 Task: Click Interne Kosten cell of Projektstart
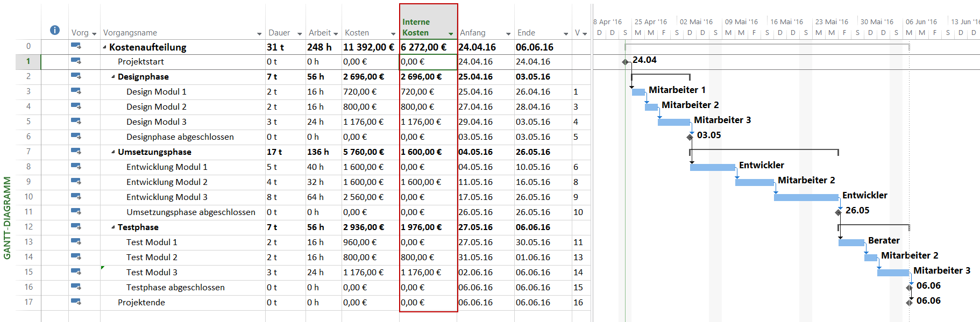coord(428,62)
